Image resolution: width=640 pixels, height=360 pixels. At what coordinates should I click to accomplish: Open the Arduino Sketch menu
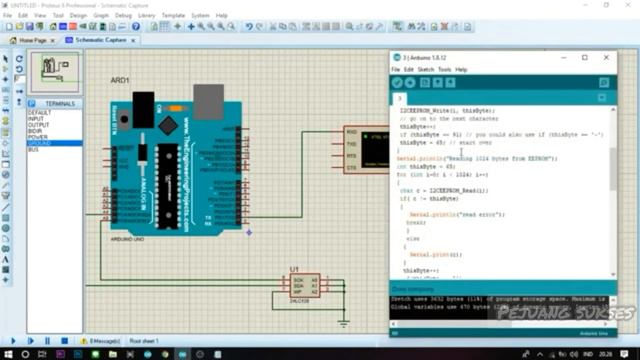[426, 70]
